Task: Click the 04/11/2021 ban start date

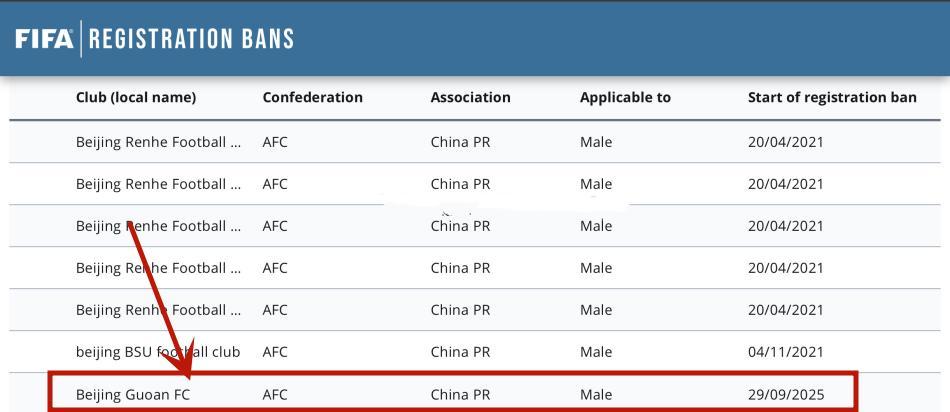Action: coord(786,352)
